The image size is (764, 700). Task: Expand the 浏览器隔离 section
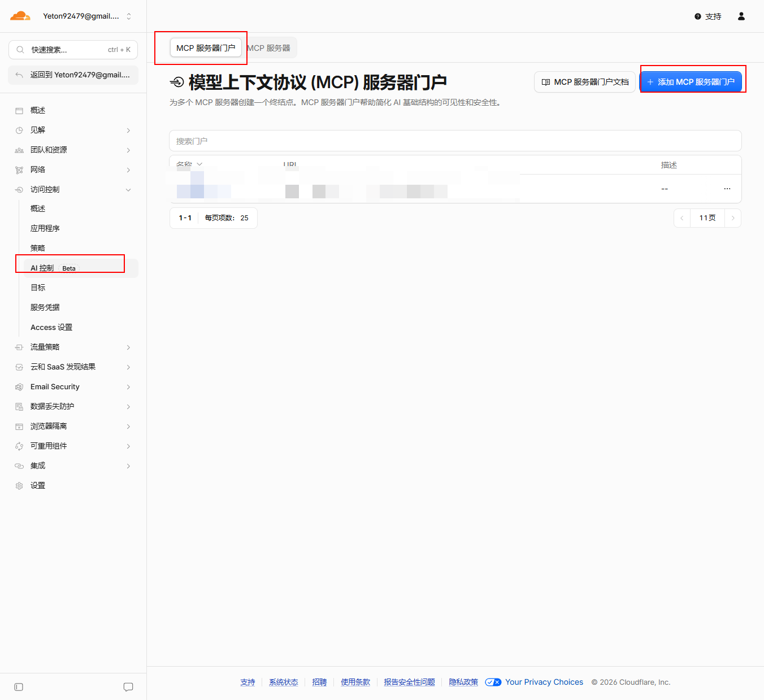click(x=73, y=426)
